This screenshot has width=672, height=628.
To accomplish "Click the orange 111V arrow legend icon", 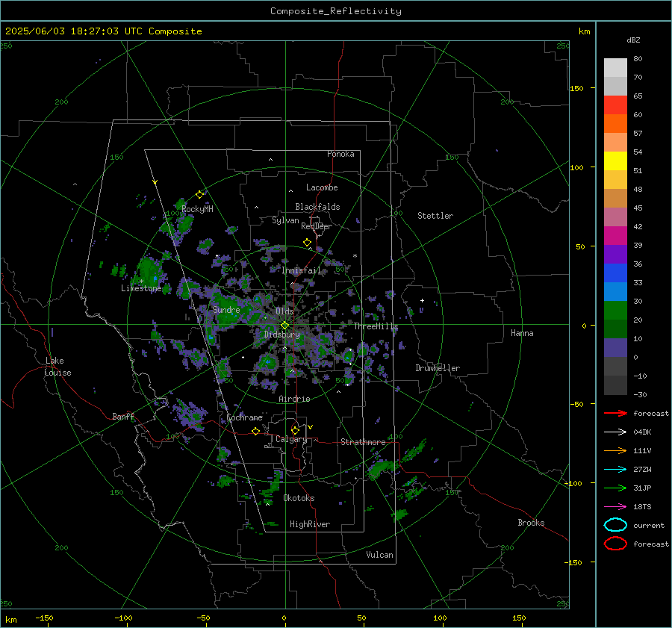I will [x=615, y=450].
